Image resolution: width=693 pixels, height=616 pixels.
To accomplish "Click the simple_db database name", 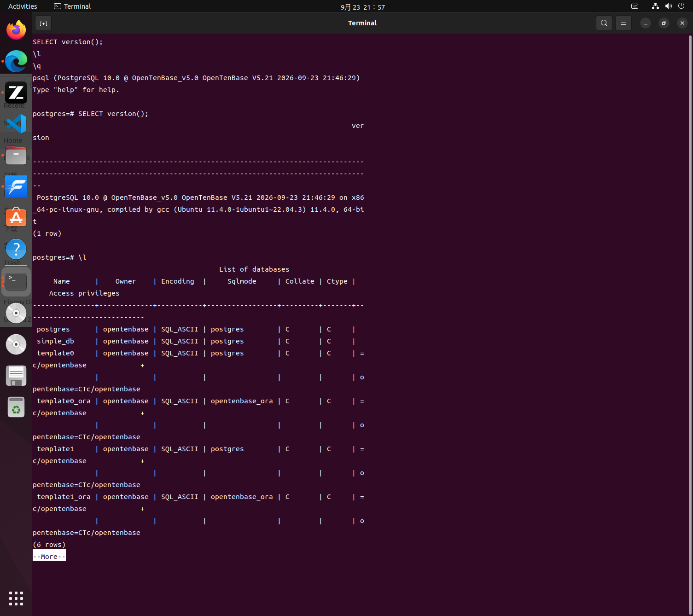I will tap(55, 341).
